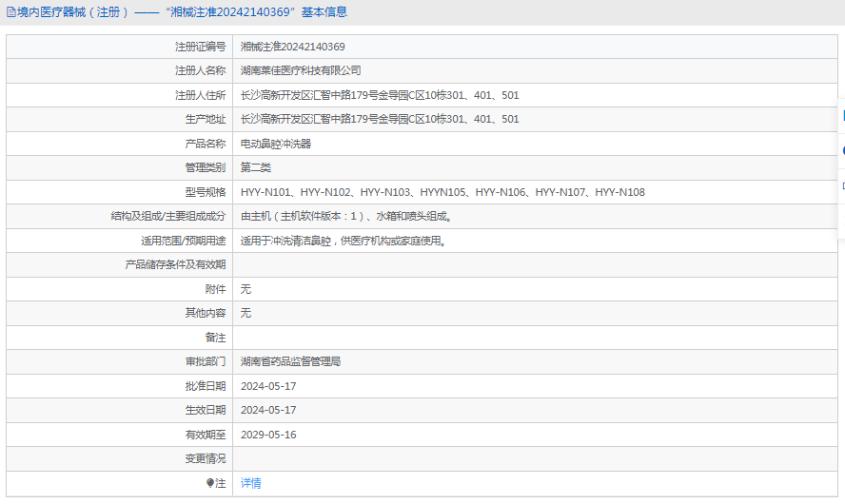Image resolution: width=845 pixels, height=504 pixels.
Task: Click the 审批部门 label
Action: pos(206,361)
